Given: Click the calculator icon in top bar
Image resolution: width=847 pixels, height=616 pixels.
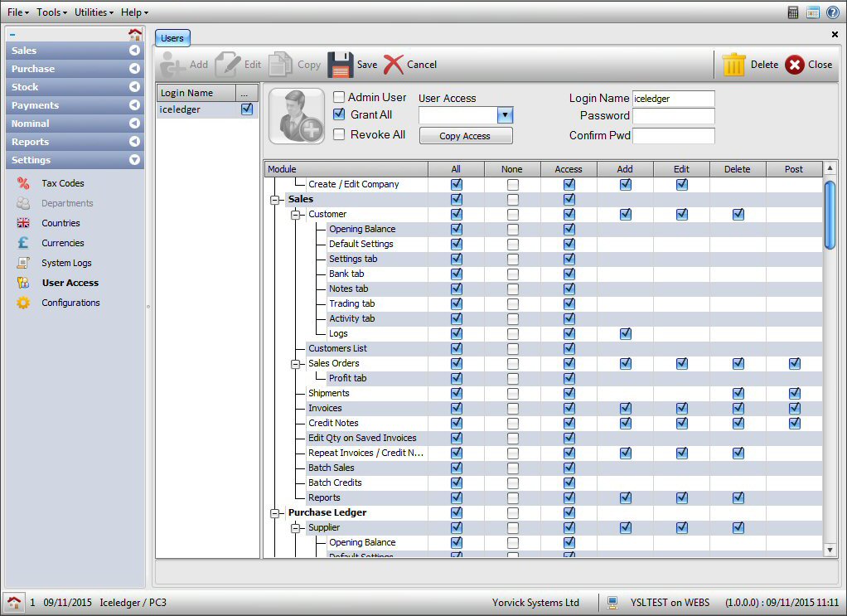Looking at the screenshot, I should pyautogui.click(x=793, y=12).
